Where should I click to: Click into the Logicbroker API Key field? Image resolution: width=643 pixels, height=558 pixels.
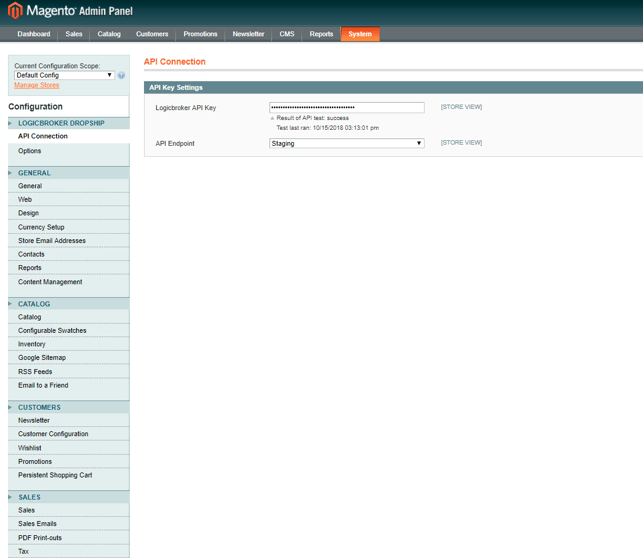tap(346, 107)
